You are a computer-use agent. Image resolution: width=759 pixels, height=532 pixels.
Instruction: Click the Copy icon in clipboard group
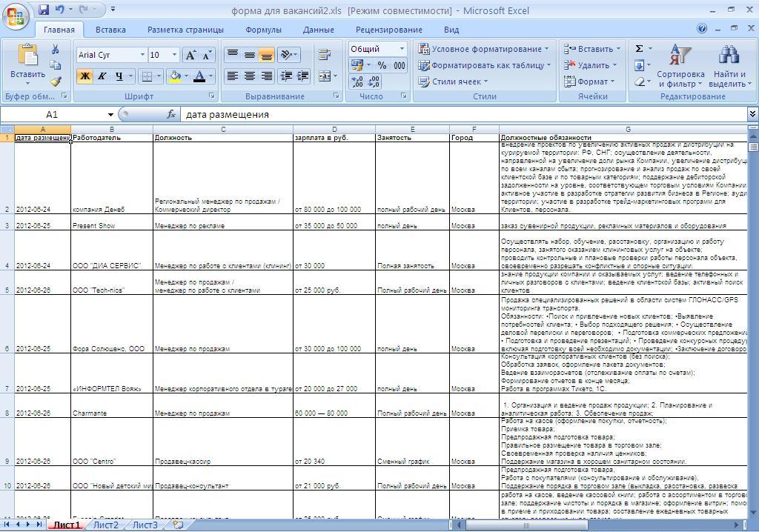click(55, 65)
